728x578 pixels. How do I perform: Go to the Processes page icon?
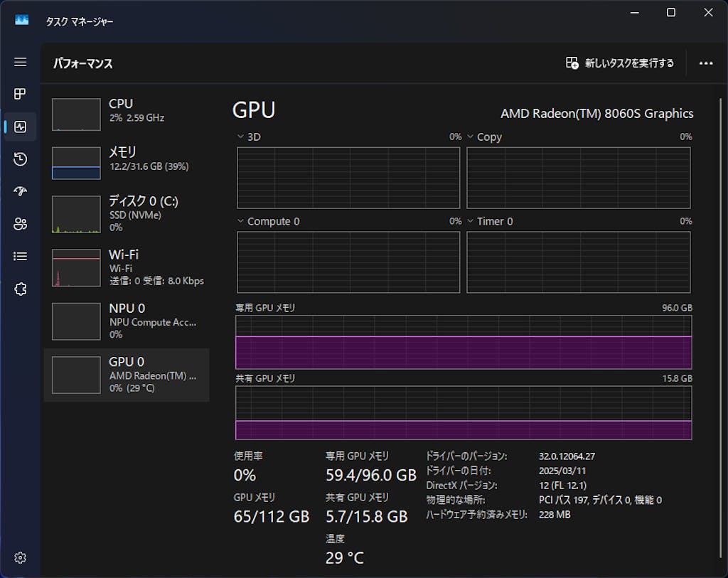click(x=20, y=94)
